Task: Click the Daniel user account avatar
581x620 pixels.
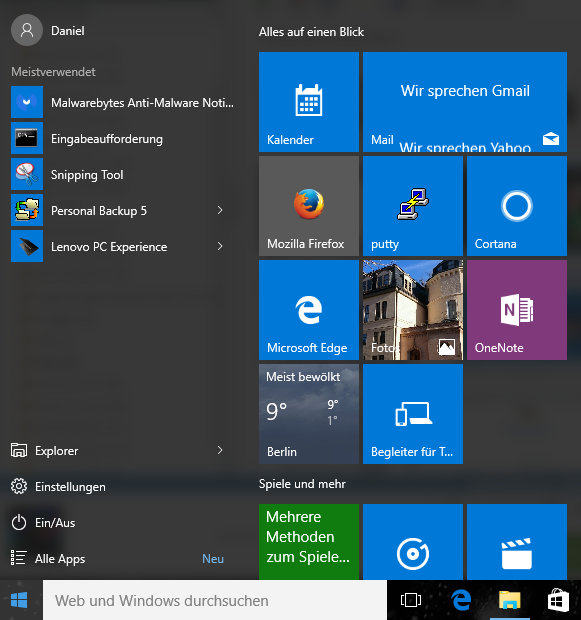Action: (27, 30)
